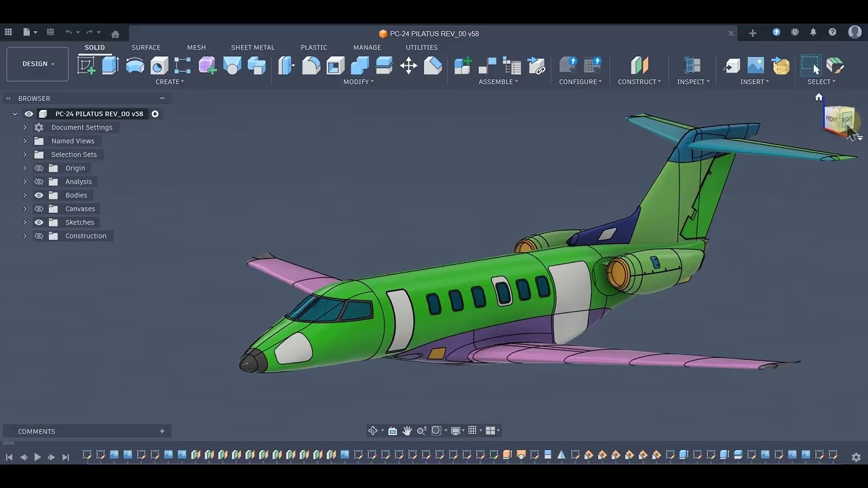Open the CONSTRUCT dropdown menu
Image resolution: width=868 pixels, height=488 pixels.
(x=639, y=81)
